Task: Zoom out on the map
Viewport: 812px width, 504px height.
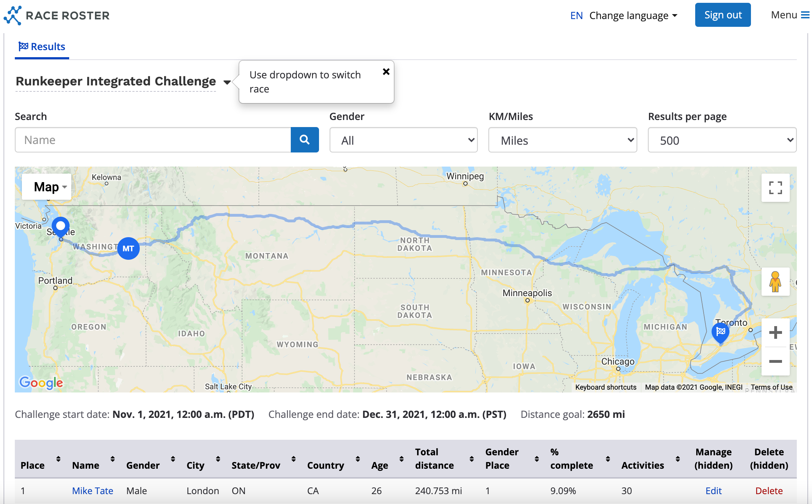Action: pyautogui.click(x=775, y=361)
